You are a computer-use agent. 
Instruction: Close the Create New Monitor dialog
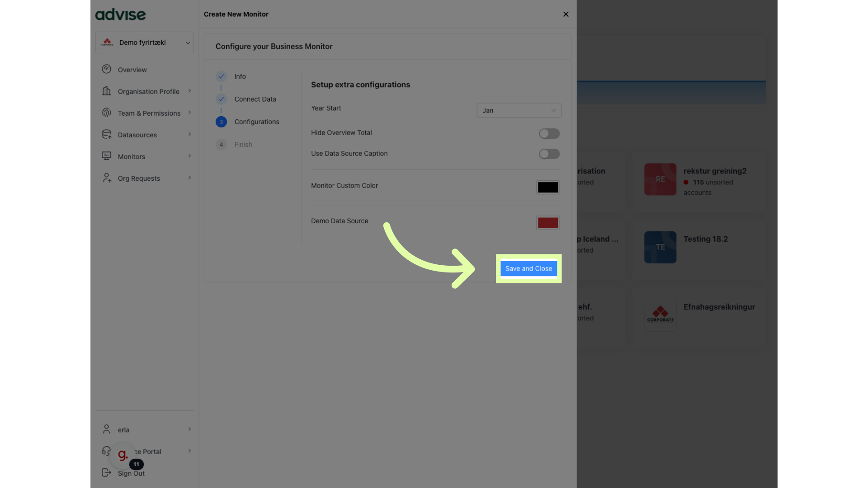click(x=566, y=14)
